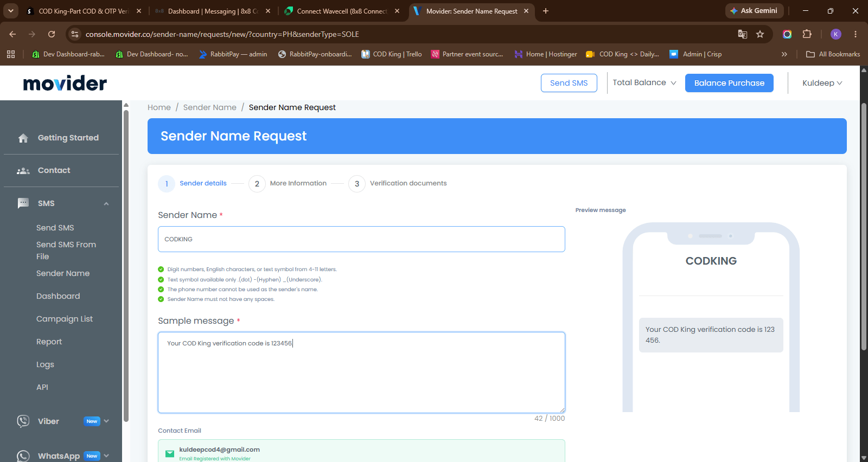Open the Chrome apps grid icon

pos(11,54)
